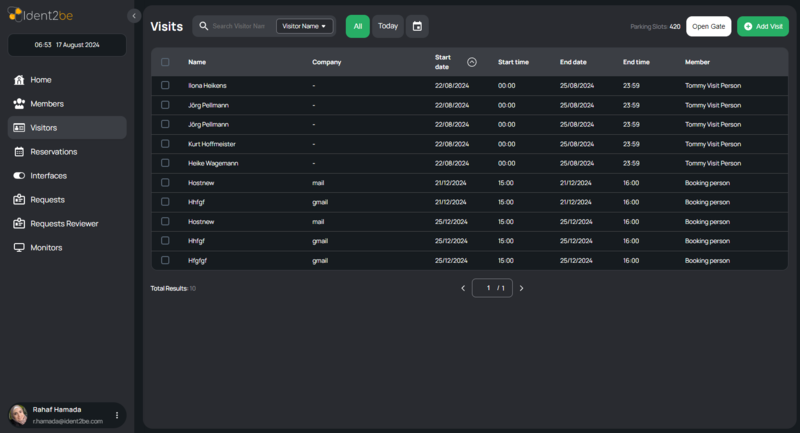This screenshot has height=433, width=800.
Task: Go to next page of results
Action: [x=521, y=288]
